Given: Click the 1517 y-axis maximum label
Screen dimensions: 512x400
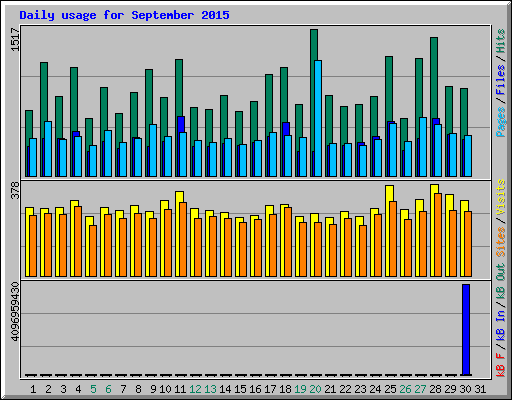Looking at the screenshot, I should tap(16, 40).
